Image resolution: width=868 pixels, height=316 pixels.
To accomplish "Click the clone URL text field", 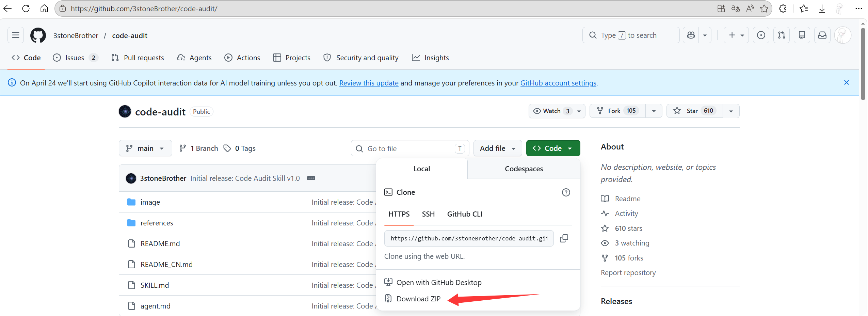I will tap(469, 238).
